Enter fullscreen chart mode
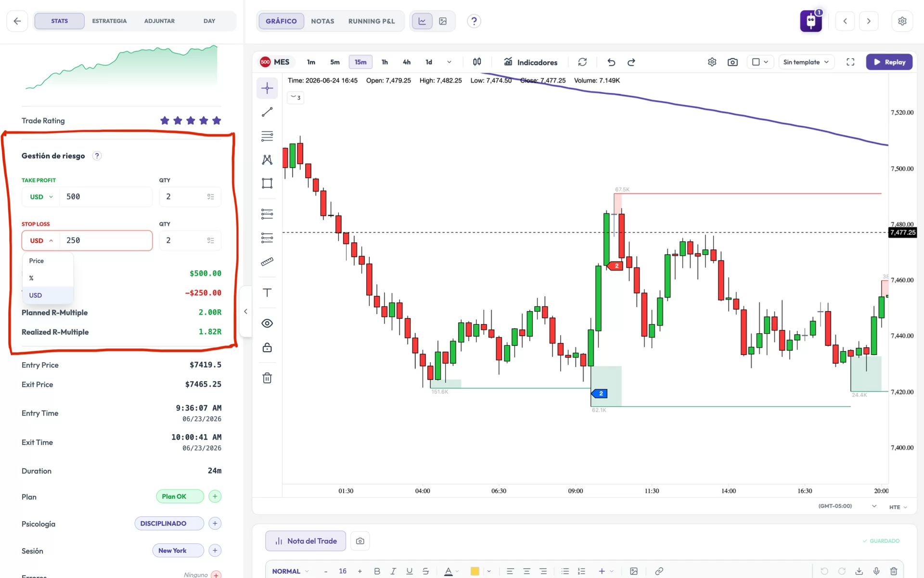Screen dimensions: 924x578 (x=850, y=62)
